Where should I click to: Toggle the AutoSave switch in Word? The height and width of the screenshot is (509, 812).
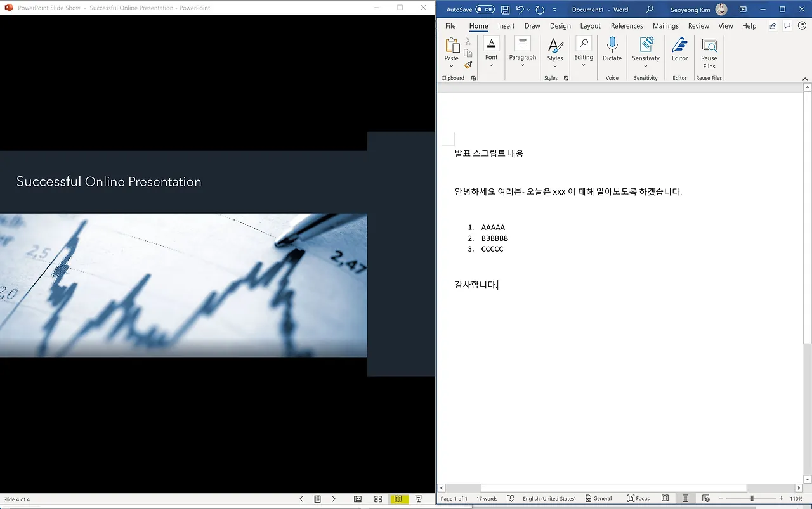point(485,10)
